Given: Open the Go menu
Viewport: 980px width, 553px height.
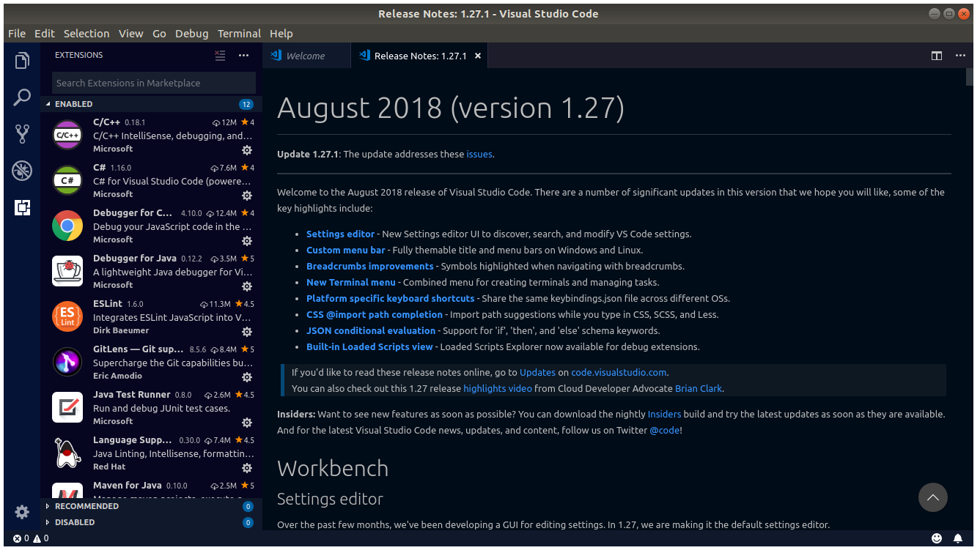Looking at the screenshot, I should 159,34.
